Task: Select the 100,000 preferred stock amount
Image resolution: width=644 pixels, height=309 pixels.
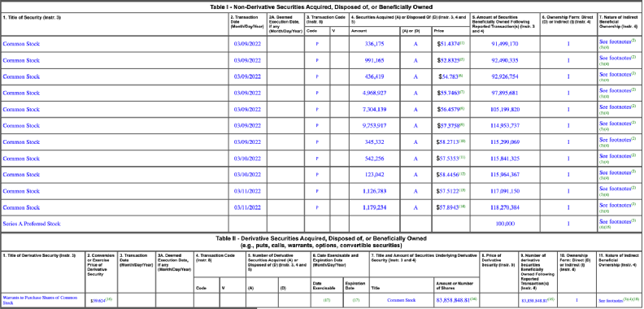Action: 505,224
